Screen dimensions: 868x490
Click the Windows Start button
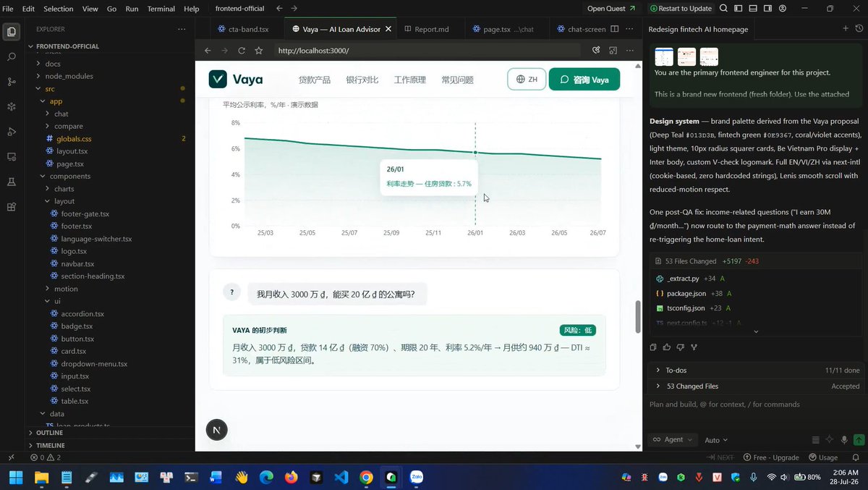(x=16, y=478)
